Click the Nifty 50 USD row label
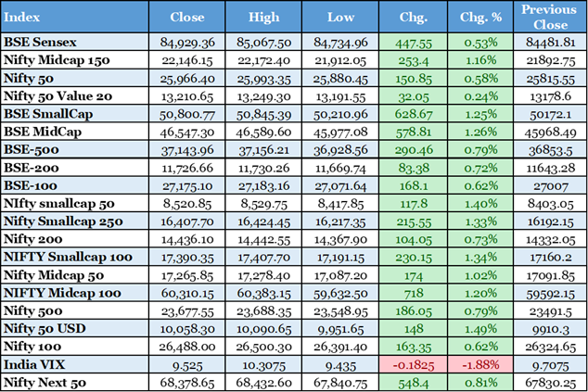This screenshot has width=588, height=392. click(46, 328)
